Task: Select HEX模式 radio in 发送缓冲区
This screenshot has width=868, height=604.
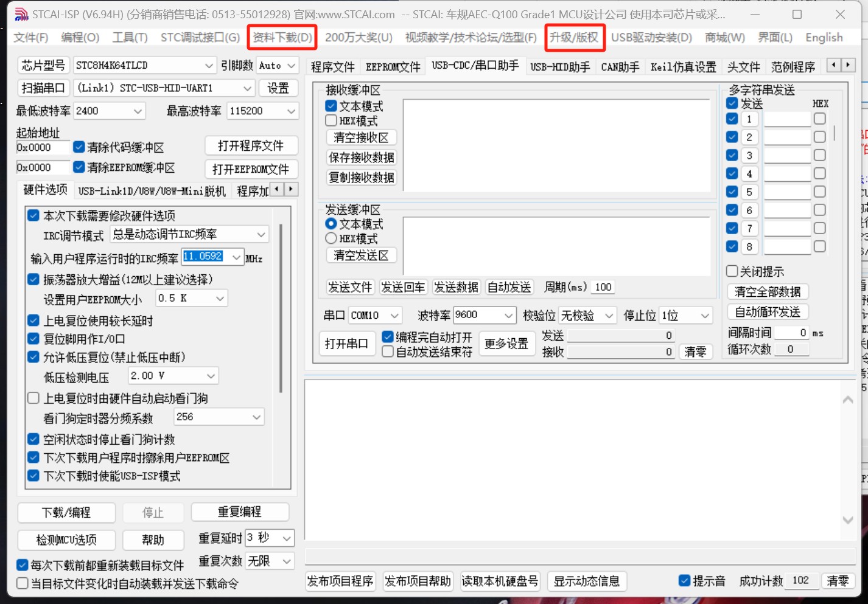Action: pyautogui.click(x=331, y=238)
